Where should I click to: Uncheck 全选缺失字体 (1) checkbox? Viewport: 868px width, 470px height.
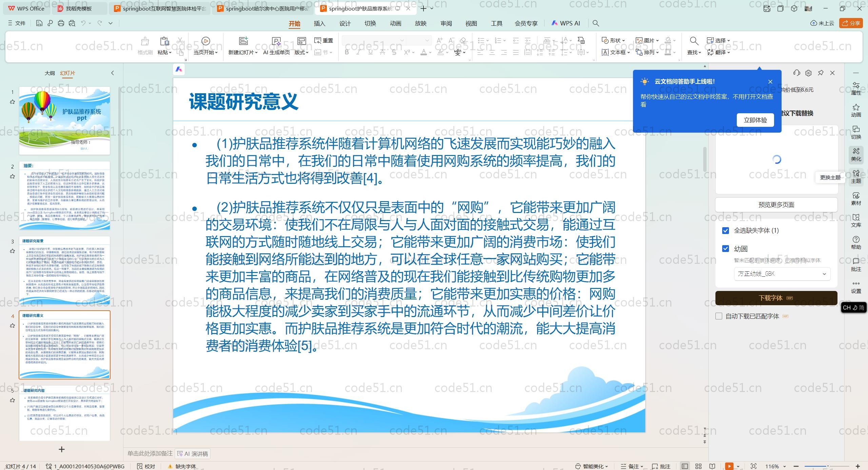pos(726,231)
